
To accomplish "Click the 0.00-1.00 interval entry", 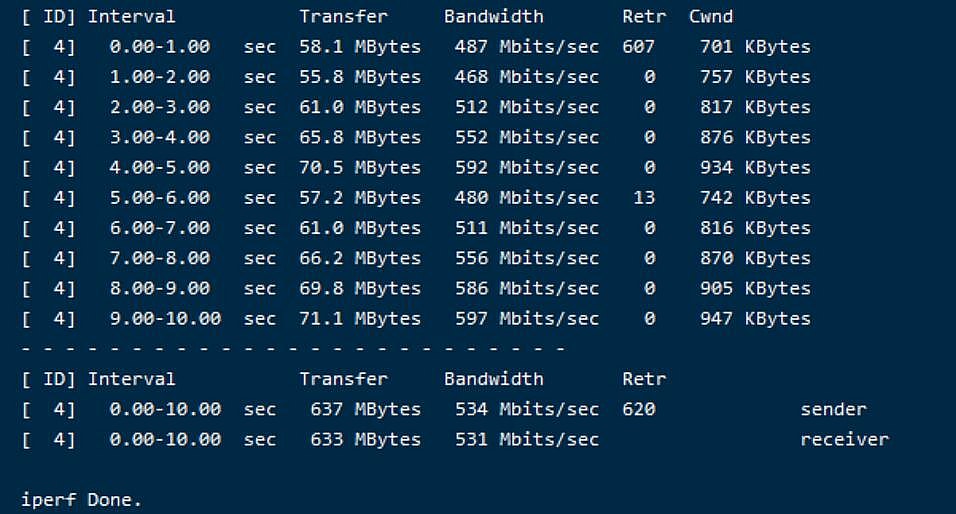I will 160,46.
